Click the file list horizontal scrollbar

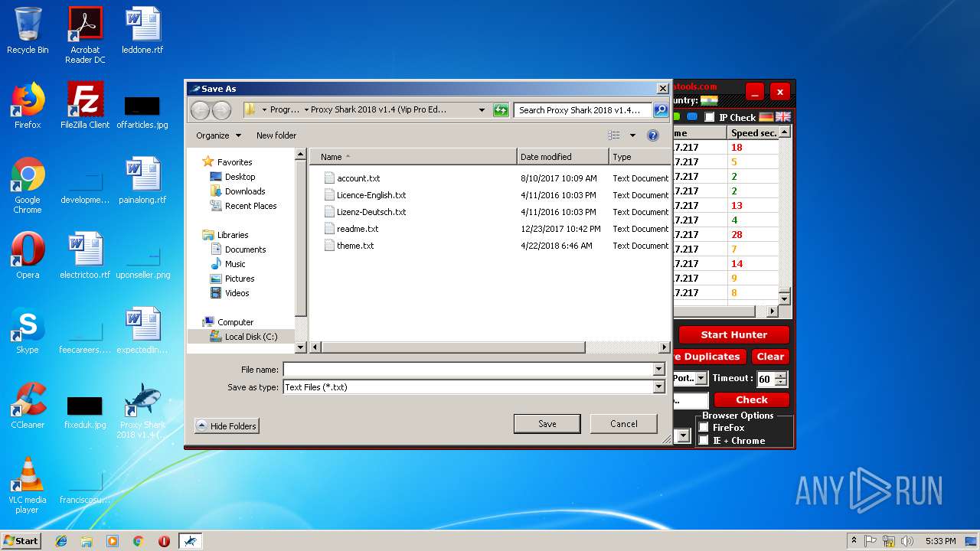tap(453, 347)
